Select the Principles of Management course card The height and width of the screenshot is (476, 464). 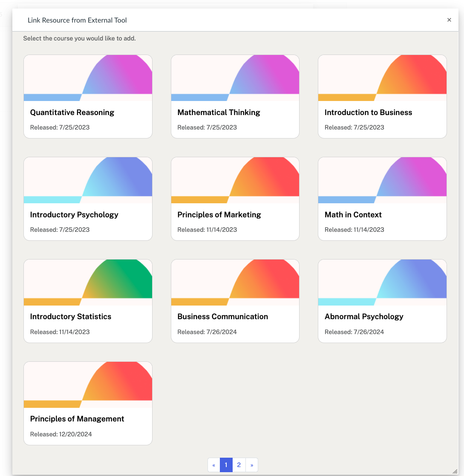(88, 403)
